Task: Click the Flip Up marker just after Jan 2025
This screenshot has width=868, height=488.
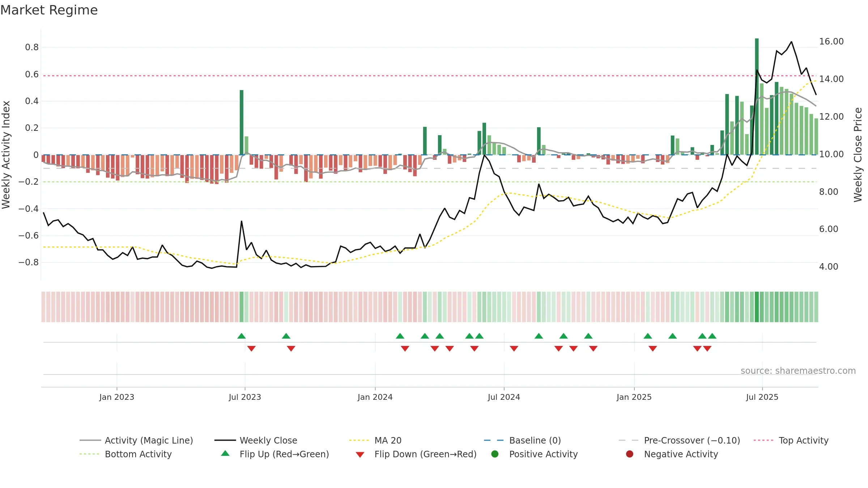Action: (648, 336)
